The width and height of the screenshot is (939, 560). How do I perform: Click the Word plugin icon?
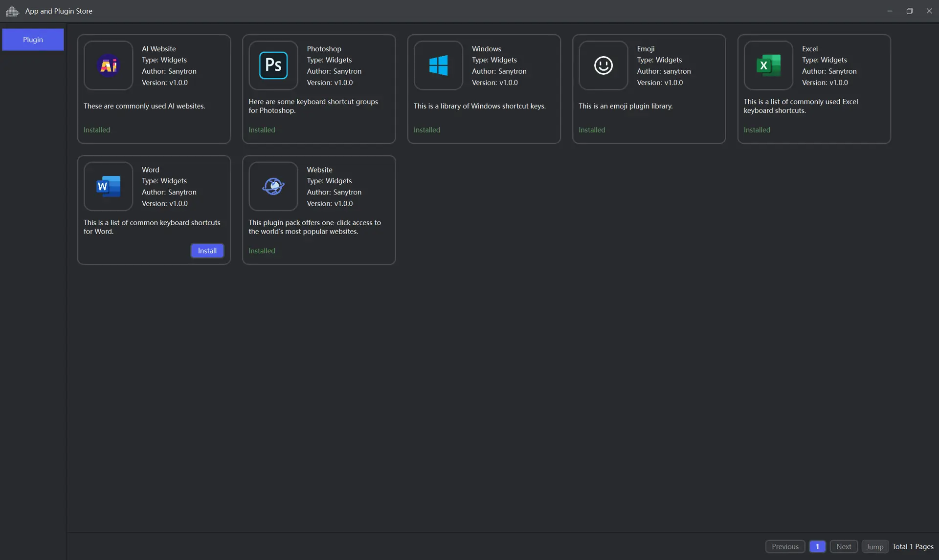click(x=108, y=186)
